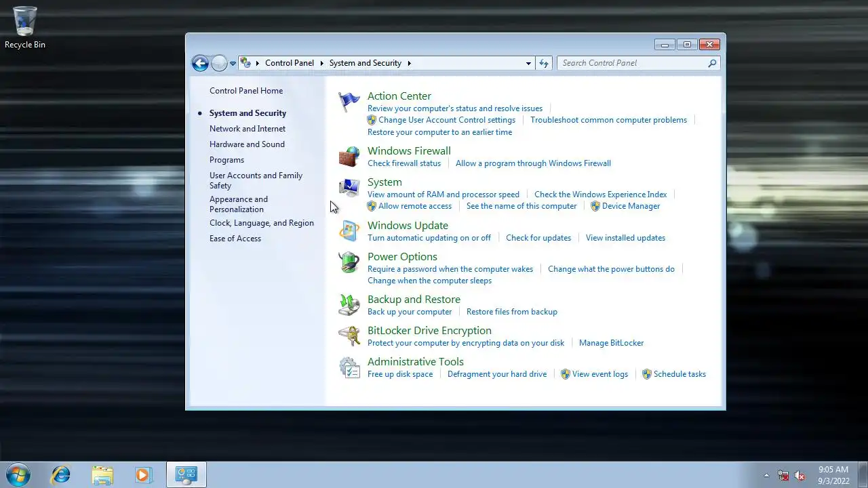Click the System computer monitor icon
Screen dimensions: 868x488
point(349,188)
